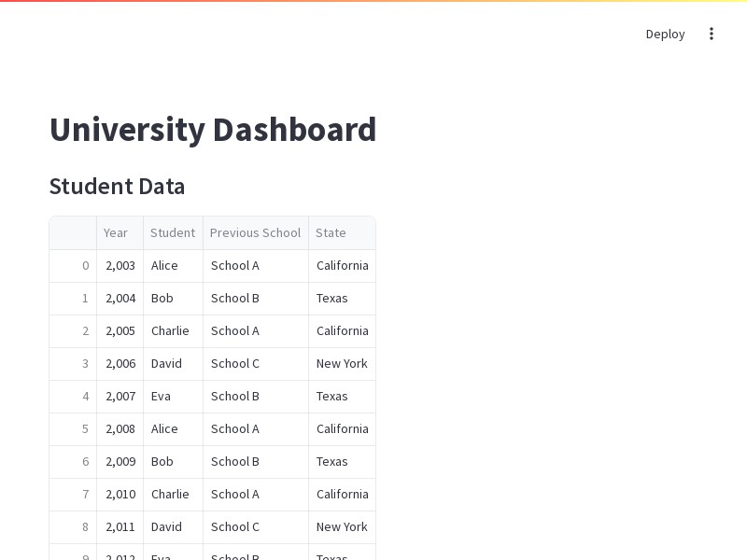Screen dimensions: 747x560
Task: Select School B in the 2,009 row
Action: coord(256,462)
